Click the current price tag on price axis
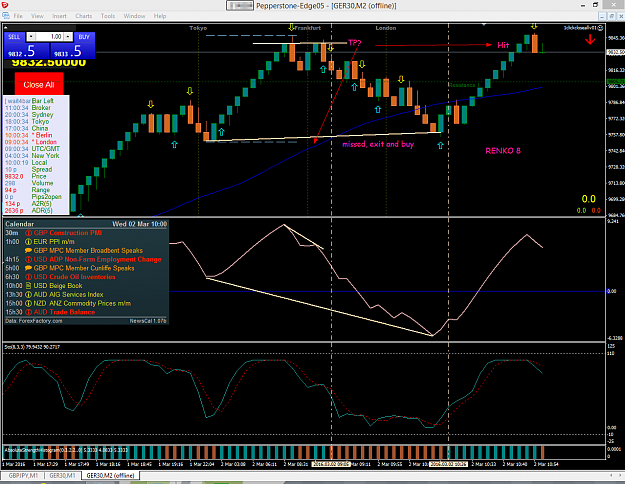The height and width of the screenshot is (484, 625). point(615,52)
